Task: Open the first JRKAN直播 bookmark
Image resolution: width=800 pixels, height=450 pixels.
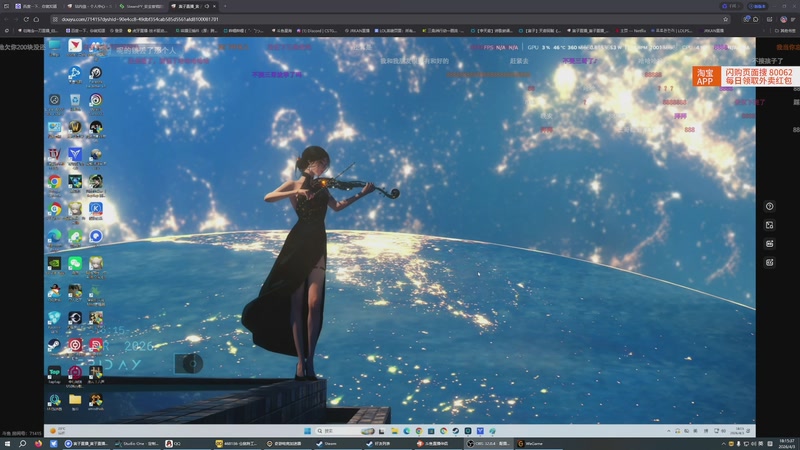Action: coord(357,31)
